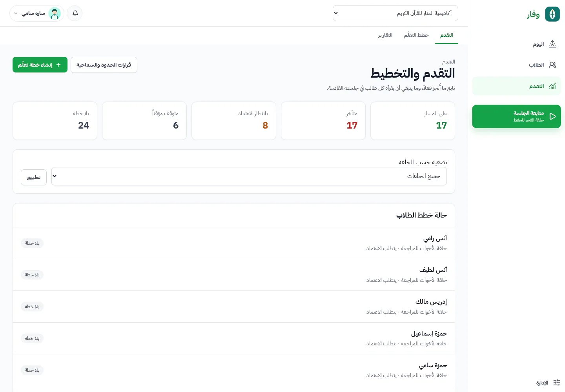Viewport: 565px width, 392px height.
Task: Click بلا خطة badge for أنس لطيف
Action: point(32,275)
